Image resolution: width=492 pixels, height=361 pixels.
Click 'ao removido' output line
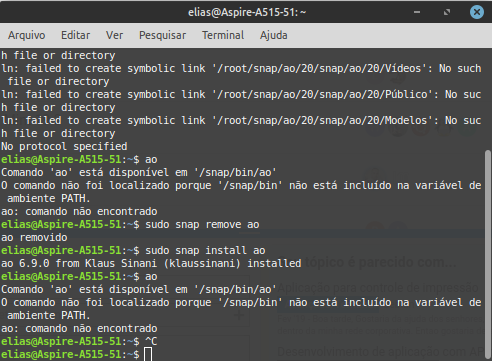point(34,237)
